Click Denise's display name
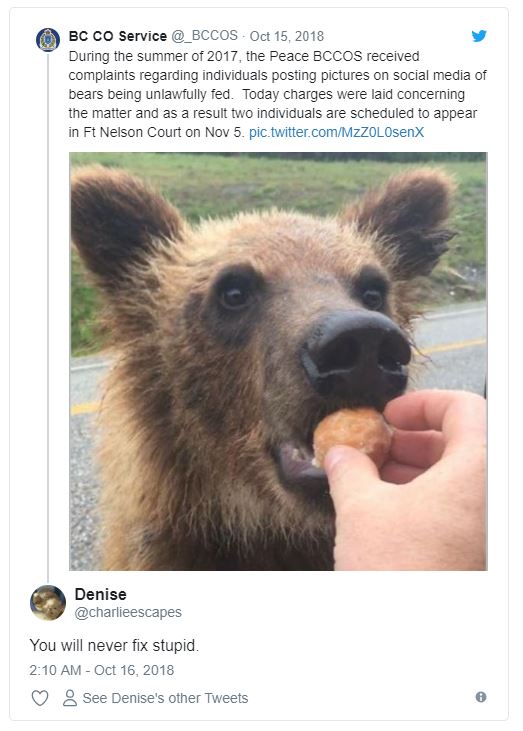The height and width of the screenshot is (731, 523). point(101,594)
